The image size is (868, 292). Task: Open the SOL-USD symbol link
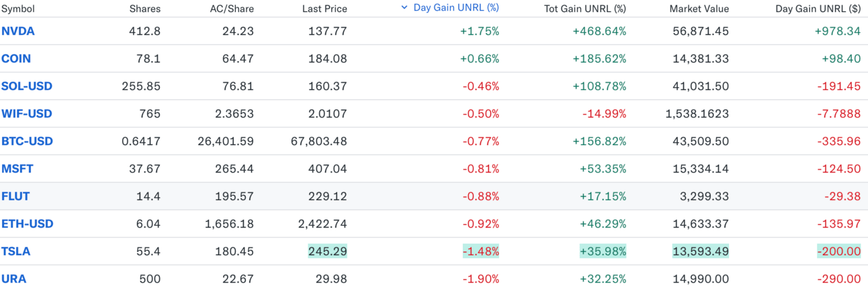27,86
